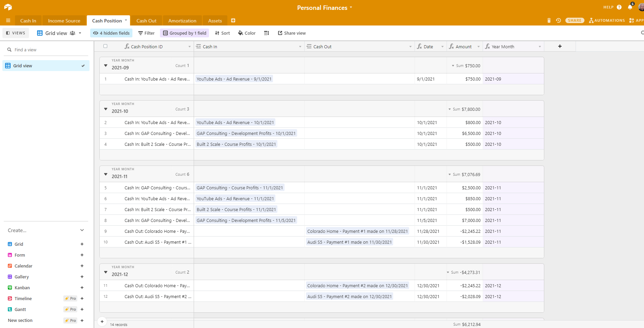Screen dimensions: 644x328
Task: Click the Share view button
Action: pyautogui.click(x=292, y=33)
